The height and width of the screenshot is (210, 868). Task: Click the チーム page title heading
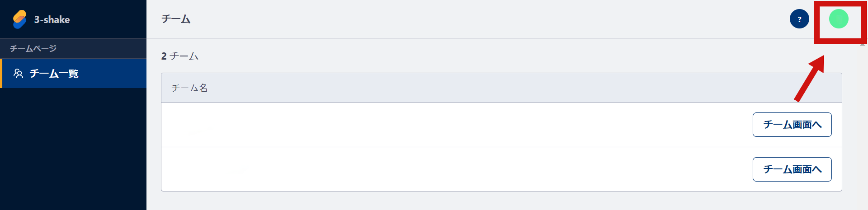(176, 19)
